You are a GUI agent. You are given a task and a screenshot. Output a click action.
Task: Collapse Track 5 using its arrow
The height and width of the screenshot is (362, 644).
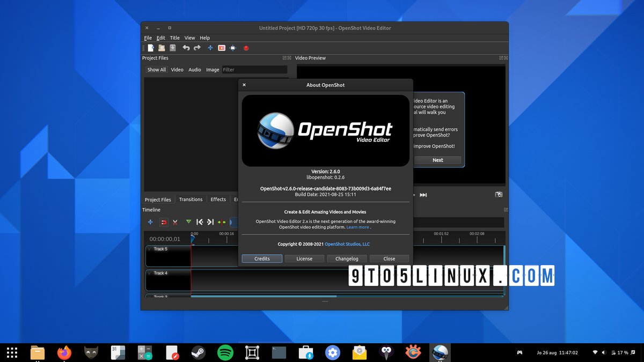click(x=149, y=249)
